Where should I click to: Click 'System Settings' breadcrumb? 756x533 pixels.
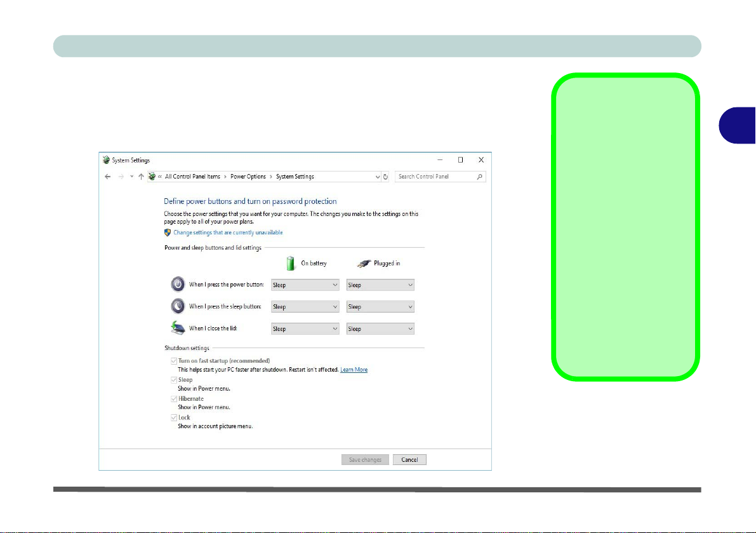[x=295, y=177]
